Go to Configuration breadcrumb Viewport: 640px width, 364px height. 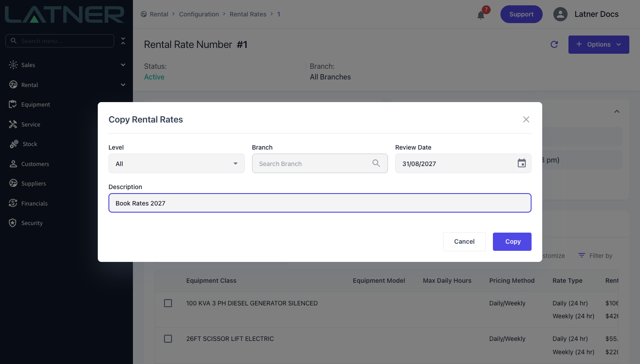[199, 14]
